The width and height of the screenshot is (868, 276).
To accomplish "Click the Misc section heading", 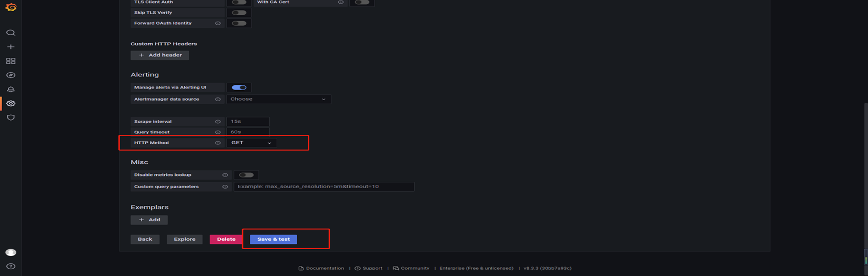I will pos(139,162).
